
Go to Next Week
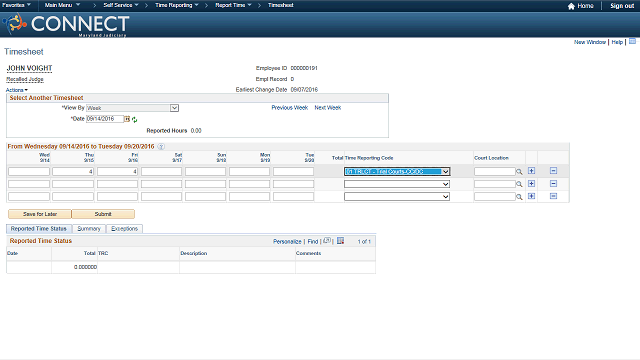tap(328, 108)
